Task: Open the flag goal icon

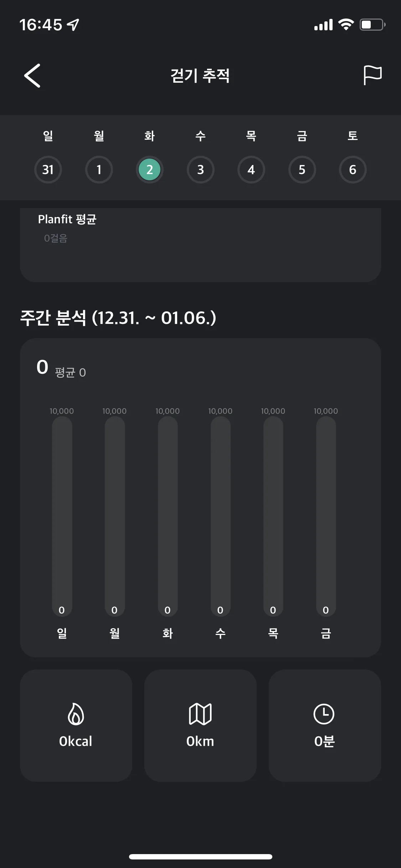Action: [372, 75]
